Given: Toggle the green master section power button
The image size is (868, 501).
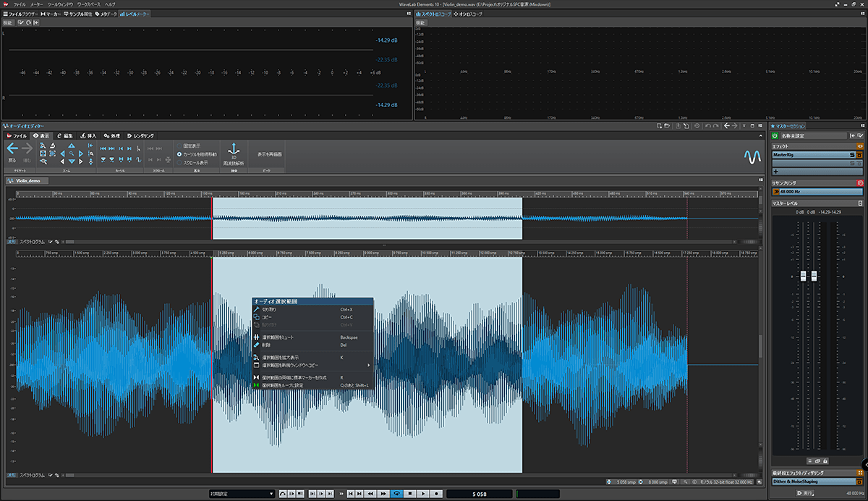Looking at the screenshot, I should point(775,135).
